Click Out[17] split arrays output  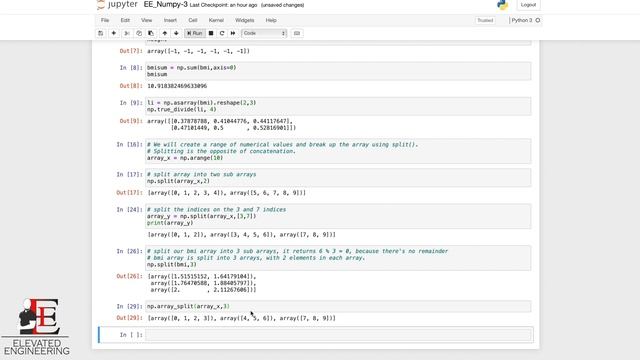tap(227, 193)
